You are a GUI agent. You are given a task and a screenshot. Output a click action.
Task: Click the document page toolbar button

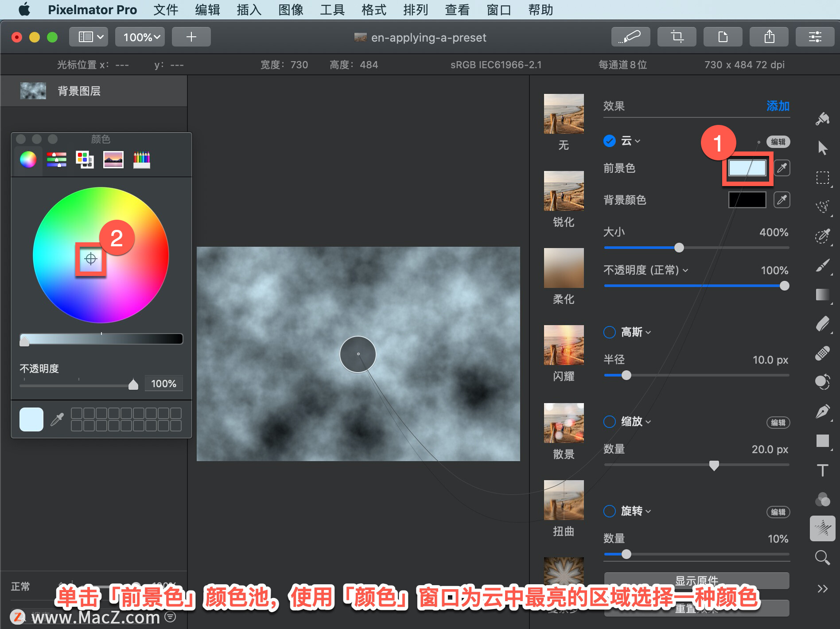click(x=723, y=37)
